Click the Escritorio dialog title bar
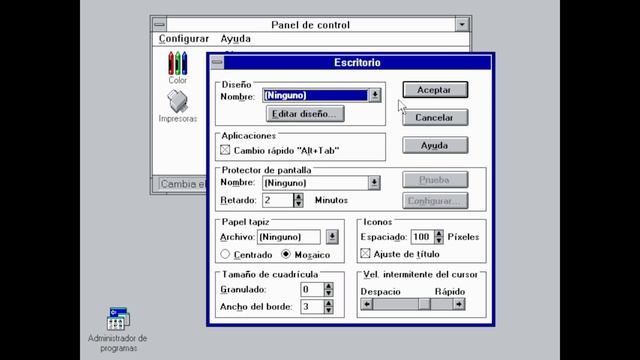Image resolution: width=640 pixels, height=360 pixels. pyautogui.click(x=357, y=62)
